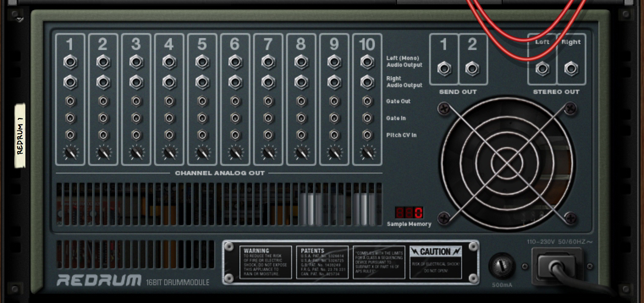The image size is (644, 303).
Task: Click channel 1 Right audio output jack
Action: point(70,82)
